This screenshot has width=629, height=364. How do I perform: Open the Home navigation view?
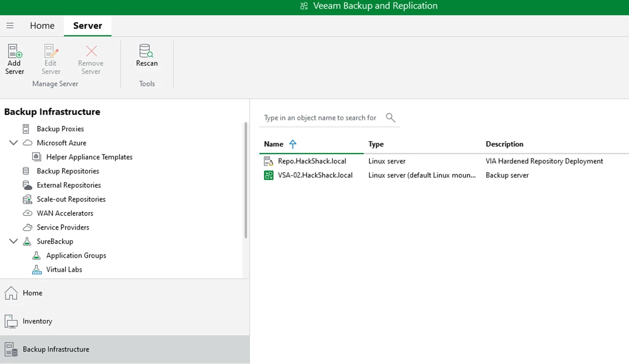point(32,293)
